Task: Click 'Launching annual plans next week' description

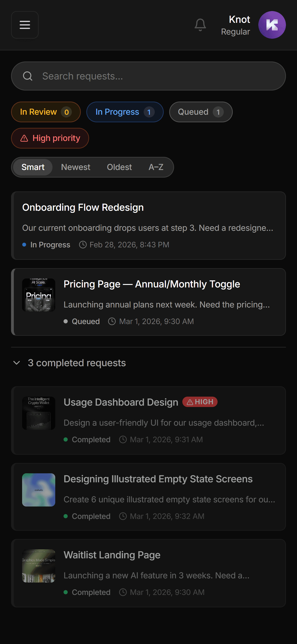Action: [x=166, y=304]
